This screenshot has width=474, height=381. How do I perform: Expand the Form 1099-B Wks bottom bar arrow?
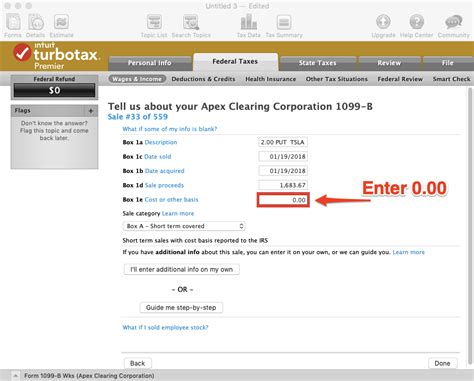pyautogui.click(x=15, y=376)
